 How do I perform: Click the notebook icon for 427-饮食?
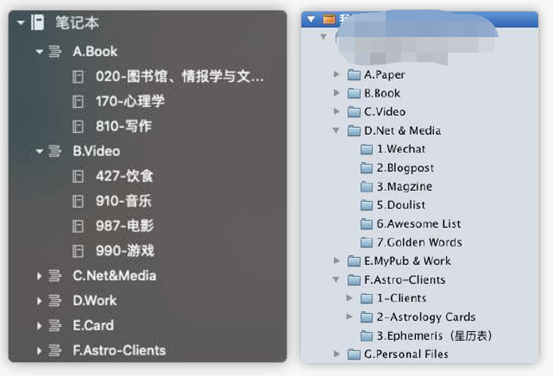(x=78, y=176)
